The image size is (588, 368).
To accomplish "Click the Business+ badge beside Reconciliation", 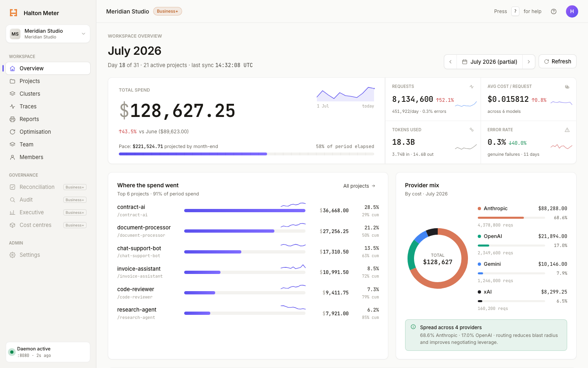I will point(75,187).
